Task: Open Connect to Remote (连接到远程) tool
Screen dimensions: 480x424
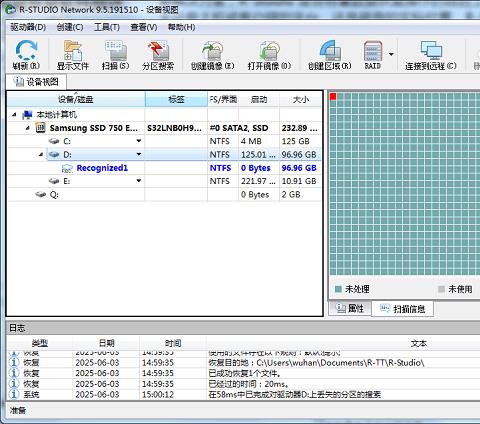Action: tap(431, 55)
